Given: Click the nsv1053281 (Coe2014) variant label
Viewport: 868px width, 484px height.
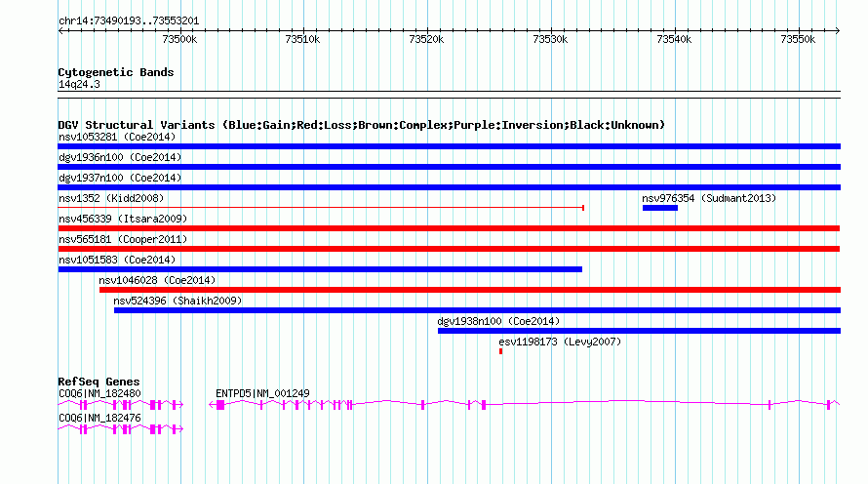Looking at the screenshot, I should (117, 137).
